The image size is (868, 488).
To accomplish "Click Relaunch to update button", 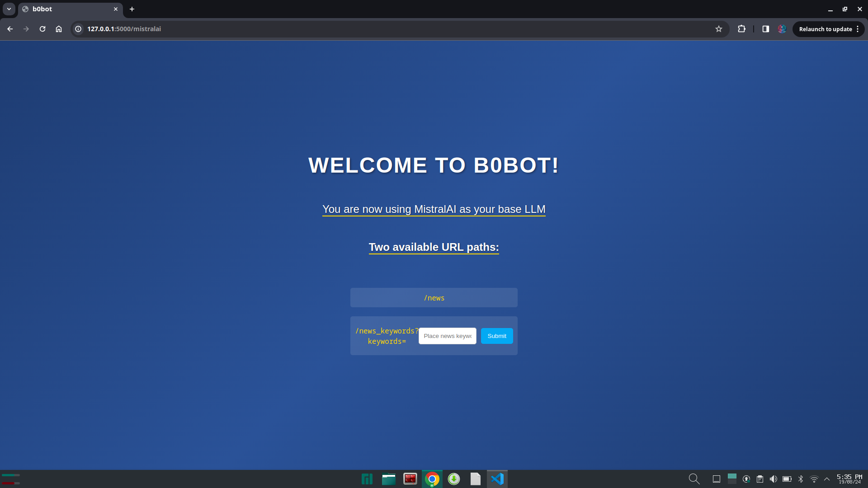I will click(x=825, y=29).
